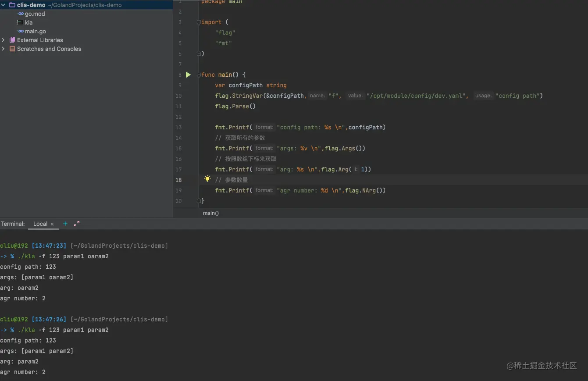Image resolution: width=588 pixels, height=381 pixels.
Task: Click the fold end marker at line 20
Action: (199, 201)
